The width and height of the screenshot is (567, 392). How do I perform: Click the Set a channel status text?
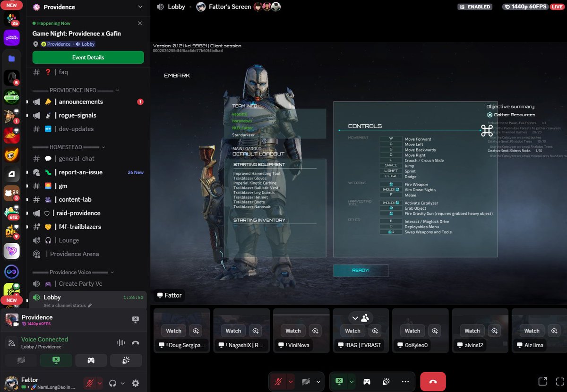click(x=65, y=306)
